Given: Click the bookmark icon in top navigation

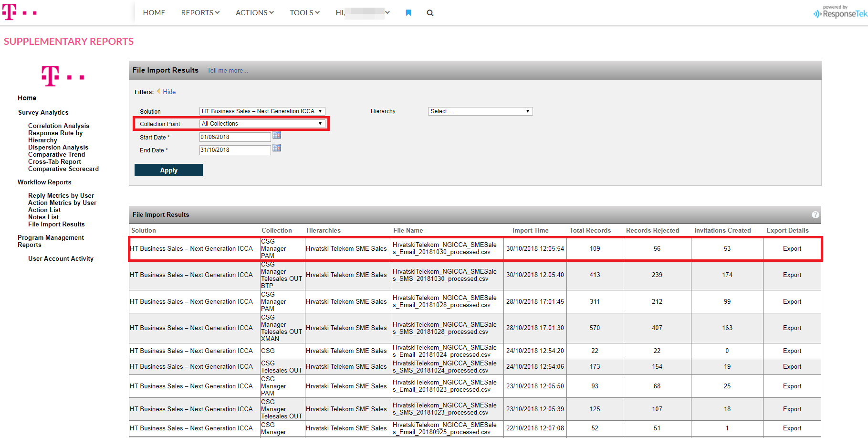Looking at the screenshot, I should (x=408, y=13).
